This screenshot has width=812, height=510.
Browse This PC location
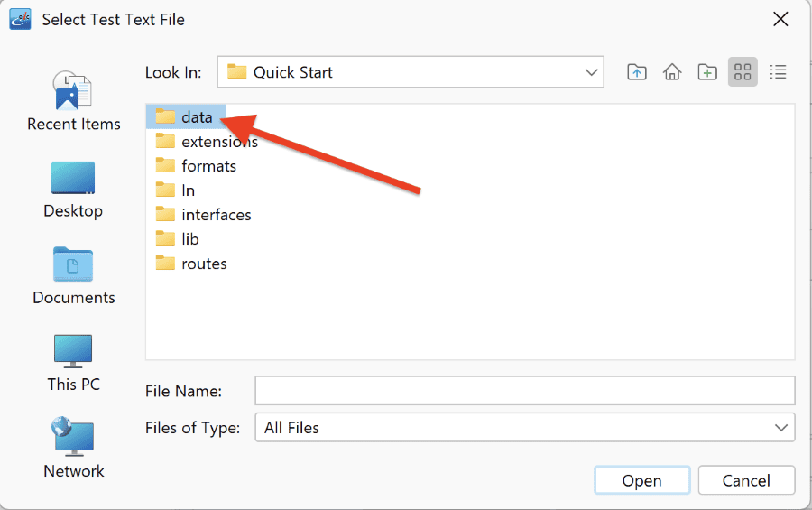73,363
